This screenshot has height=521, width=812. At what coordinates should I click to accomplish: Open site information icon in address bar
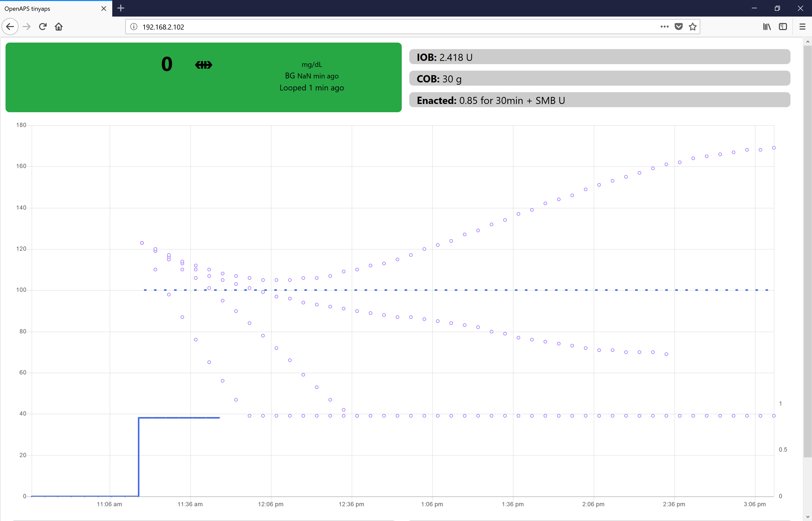134,27
